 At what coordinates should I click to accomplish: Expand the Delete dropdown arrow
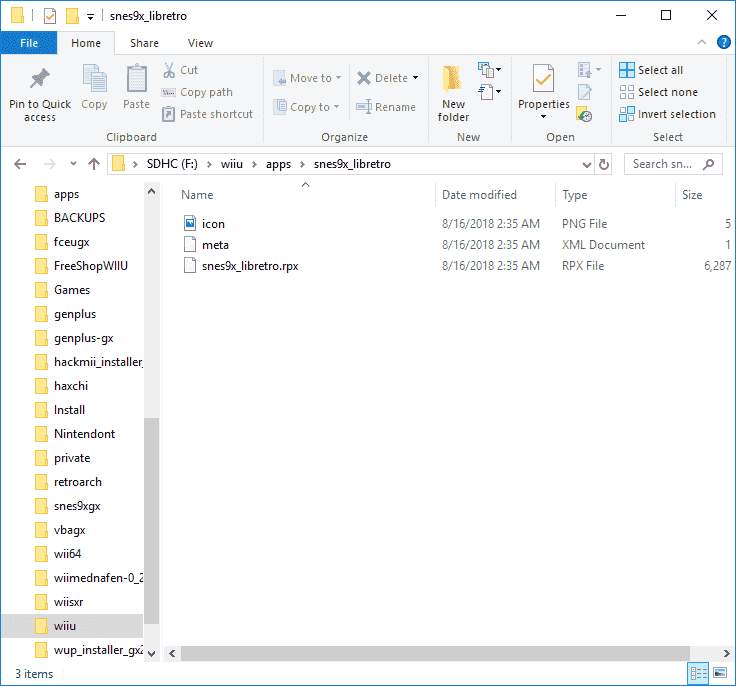pos(416,78)
